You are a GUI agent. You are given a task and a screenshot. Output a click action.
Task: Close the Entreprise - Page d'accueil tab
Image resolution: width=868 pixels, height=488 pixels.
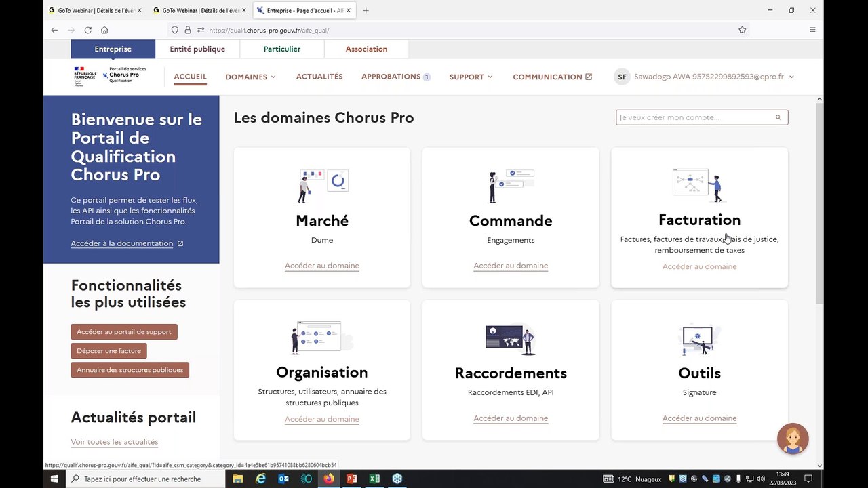click(x=349, y=10)
